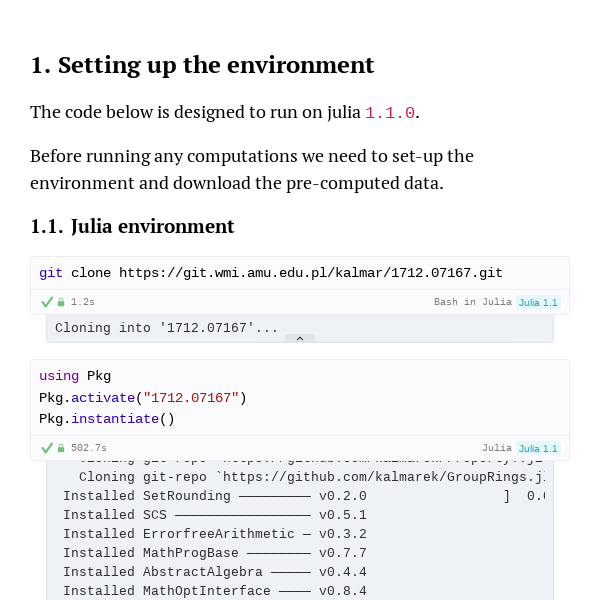The height and width of the screenshot is (600, 600).
Task: Click the 1.2s execution time
Action: (x=83, y=302)
